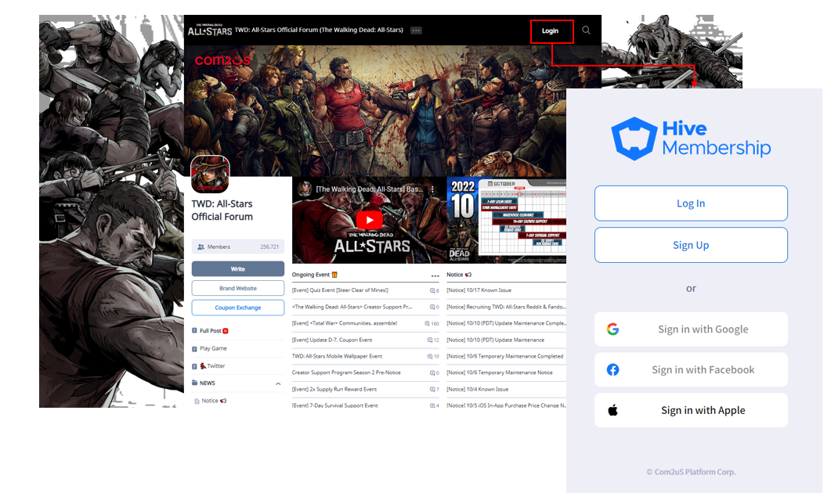Click the Ongoing Event section heading
Screen dimensions: 831x504
(x=311, y=275)
